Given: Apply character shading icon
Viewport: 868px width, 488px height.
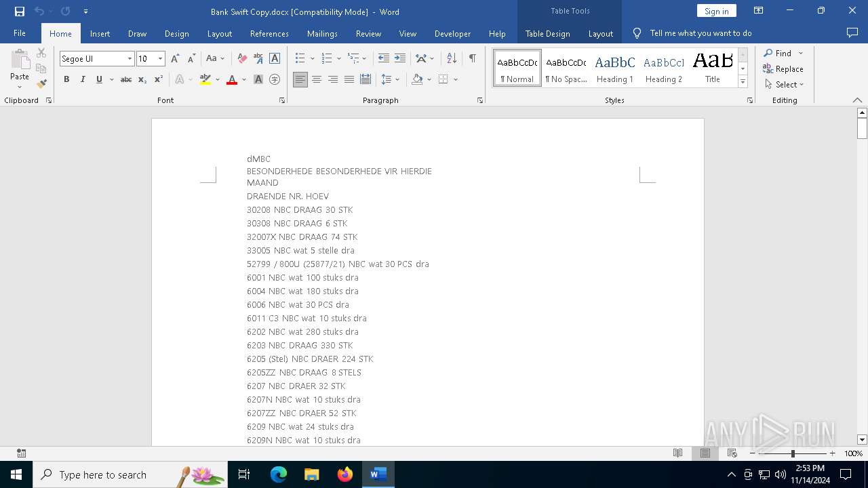Looking at the screenshot, I should click(x=258, y=79).
